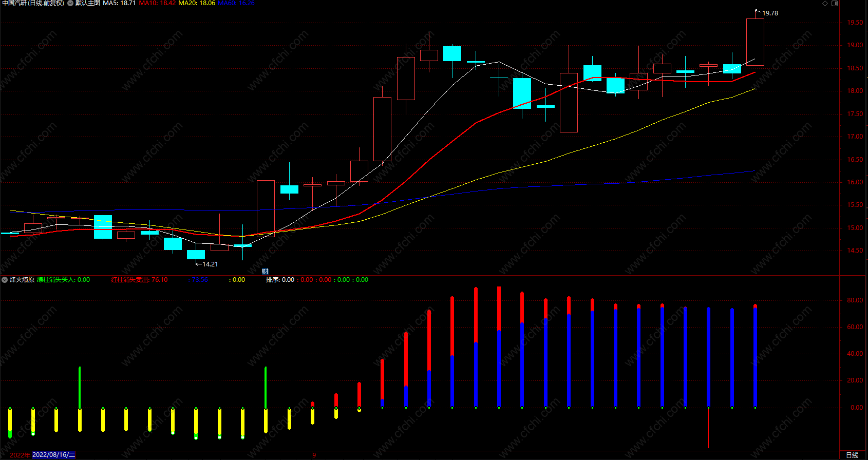This screenshot has width=868, height=460.
Task: Click the MA10: 18.42 indicator text
Action: (x=157, y=3)
